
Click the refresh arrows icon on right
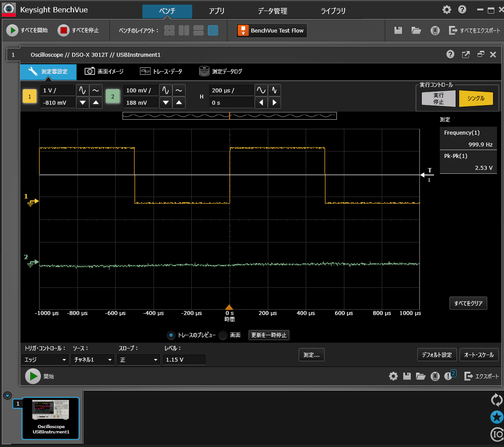coord(497,400)
